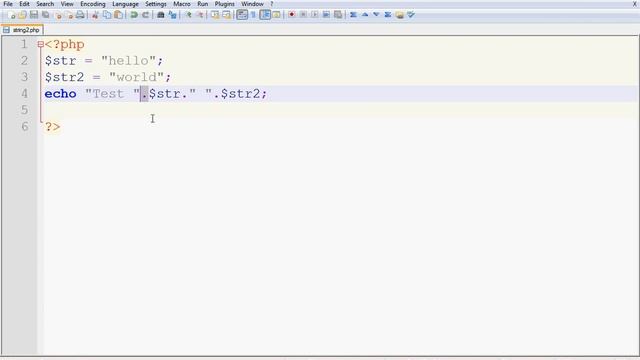
Task: Click the macro Playback icon
Action: 315,15
